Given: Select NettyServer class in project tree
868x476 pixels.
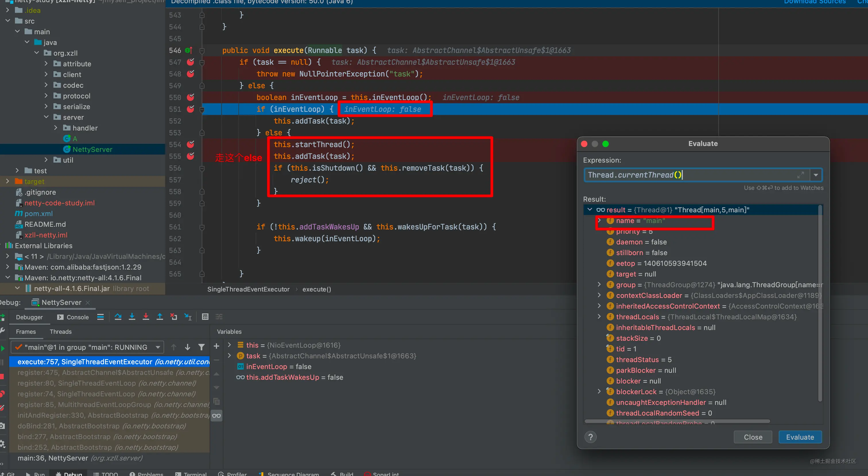Looking at the screenshot, I should 92,149.
